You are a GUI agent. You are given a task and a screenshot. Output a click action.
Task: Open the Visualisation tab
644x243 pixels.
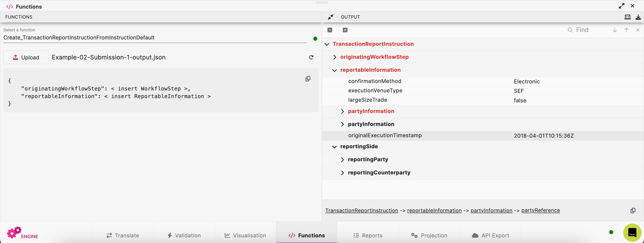pyautogui.click(x=245, y=235)
